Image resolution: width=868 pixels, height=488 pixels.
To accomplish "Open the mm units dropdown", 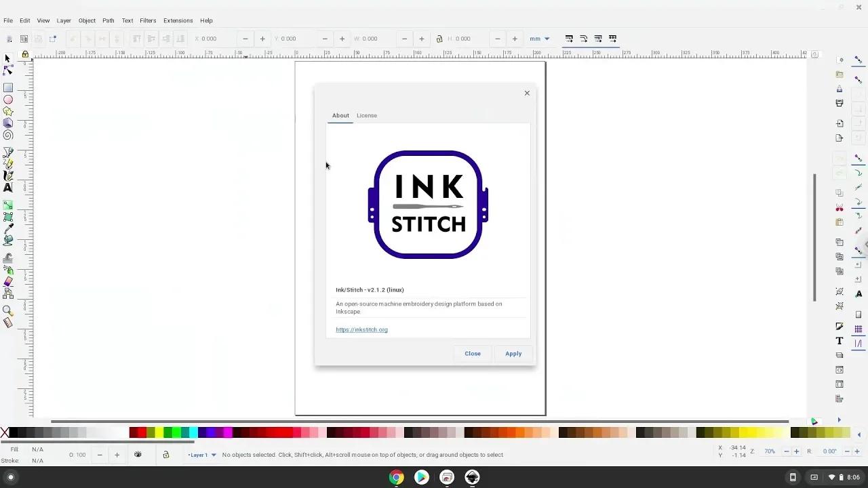I will coord(539,39).
